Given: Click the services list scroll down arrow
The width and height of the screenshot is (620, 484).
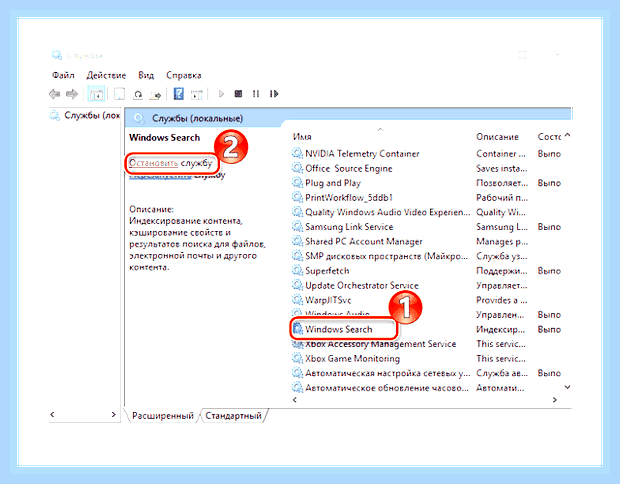Looking at the screenshot, I should tap(567, 387).
